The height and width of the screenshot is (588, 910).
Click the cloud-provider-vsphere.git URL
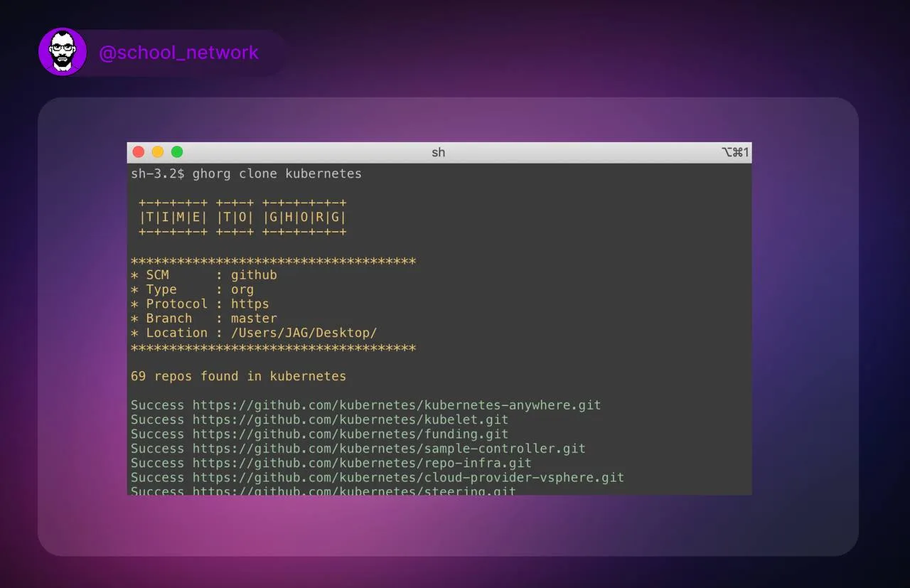click(408, 477)
